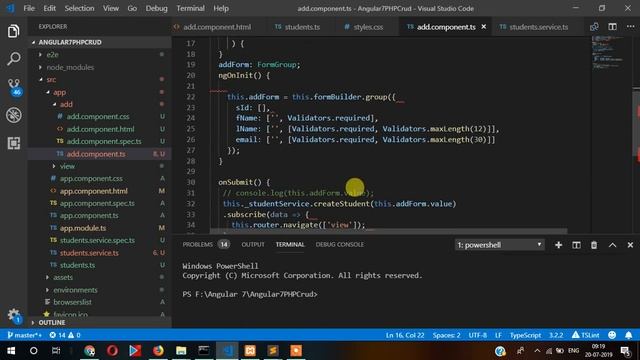The width and height of the screenshot is (640, 360).
Task: Open Opera browser from taskbar
Action: coord(112,351)
